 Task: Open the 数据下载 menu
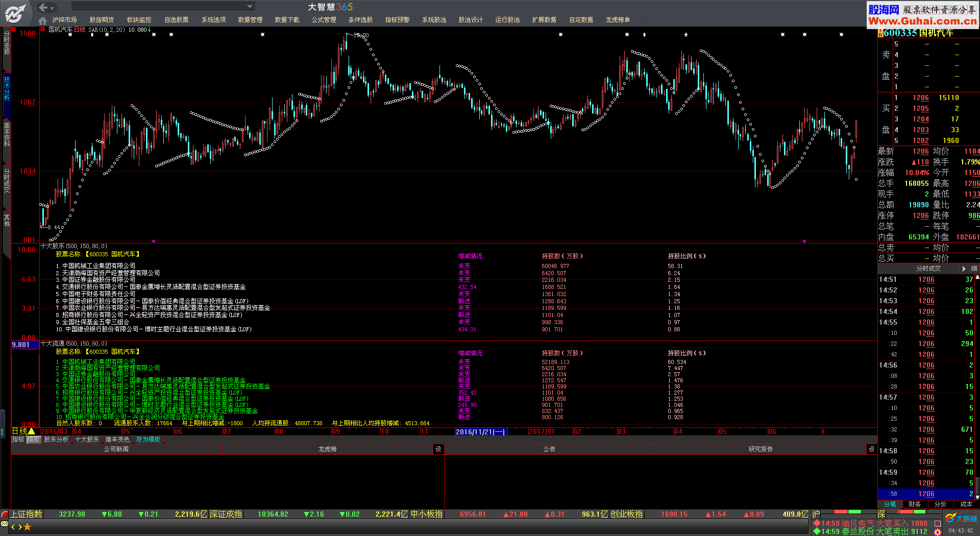[x=287, y=20]
